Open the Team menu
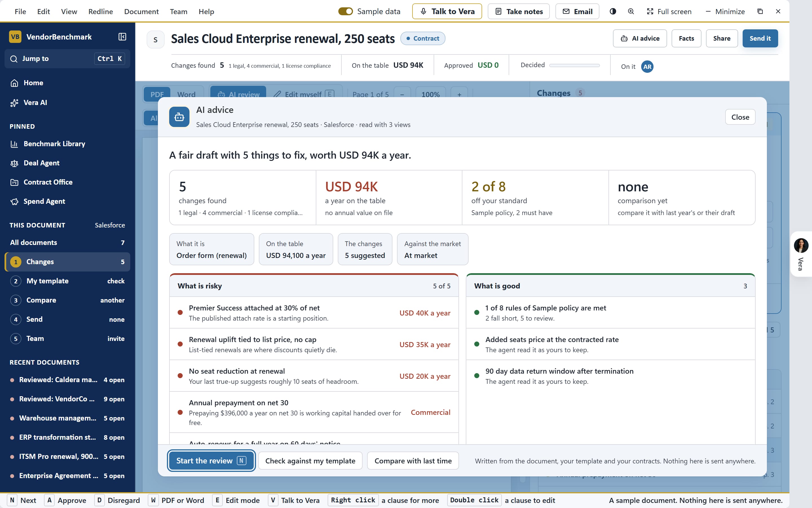 point(178,11)
